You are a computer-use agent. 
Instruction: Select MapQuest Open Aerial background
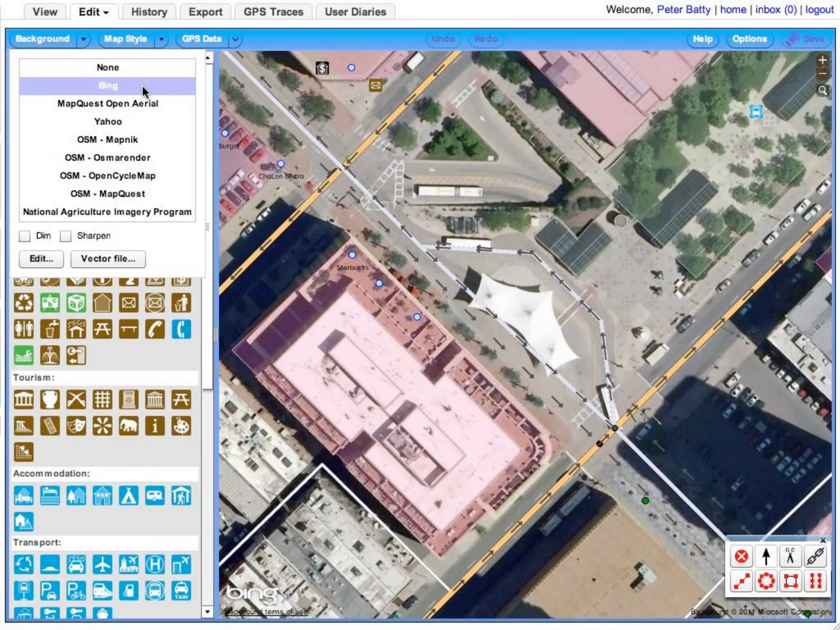tap(107, 103)
